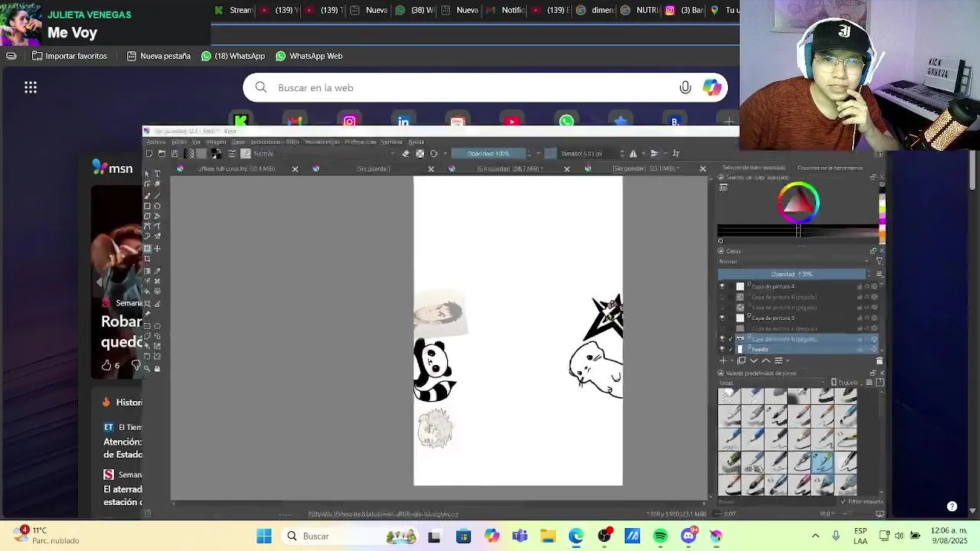
Task: Toggle visibility of the highlighted layer above Fondo
Action: pyautogui.click(x=722, y=338)
